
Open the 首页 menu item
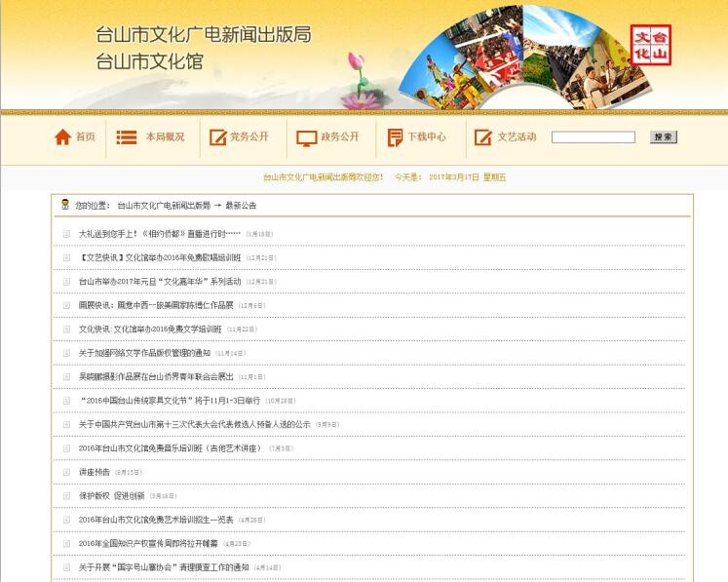click(86, 137)
